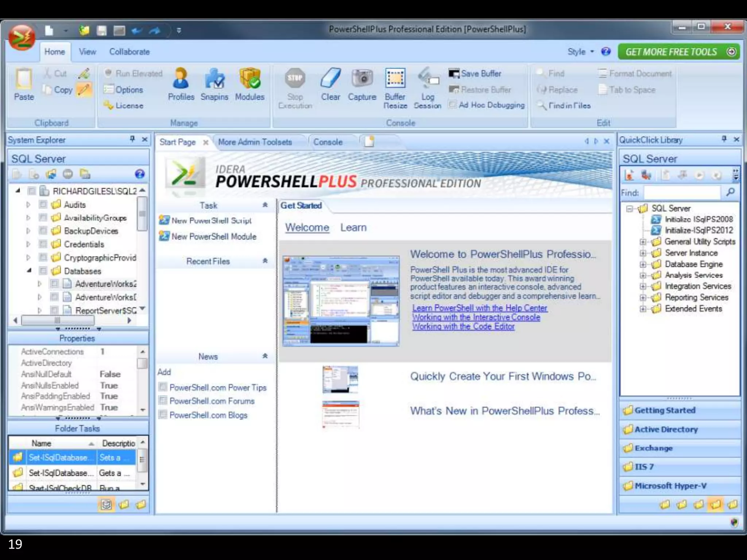Click the Snapins puzzle icon

click(x=214, y=78)
